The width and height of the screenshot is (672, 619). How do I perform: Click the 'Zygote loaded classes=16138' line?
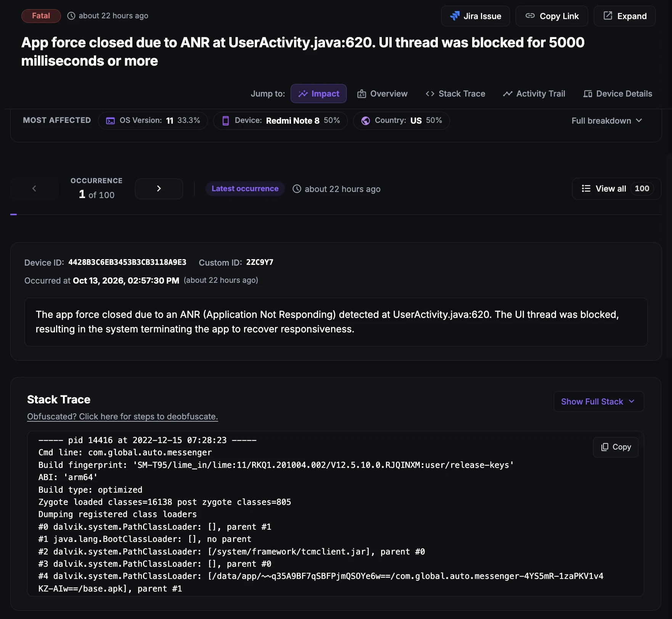165,502
